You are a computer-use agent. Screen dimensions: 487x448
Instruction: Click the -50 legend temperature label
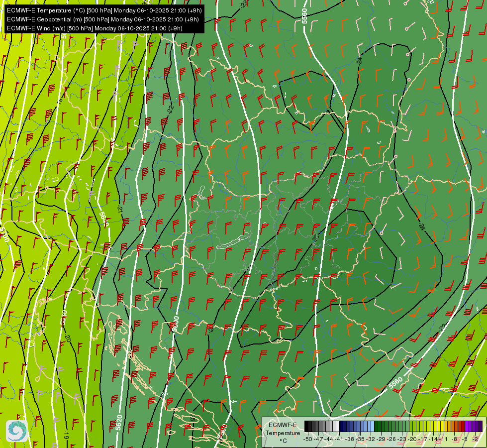pyautogui.click(x=308, y=439)
